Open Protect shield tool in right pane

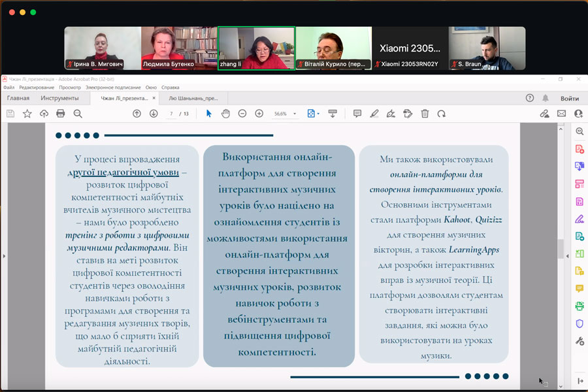(x=580, y=323)
